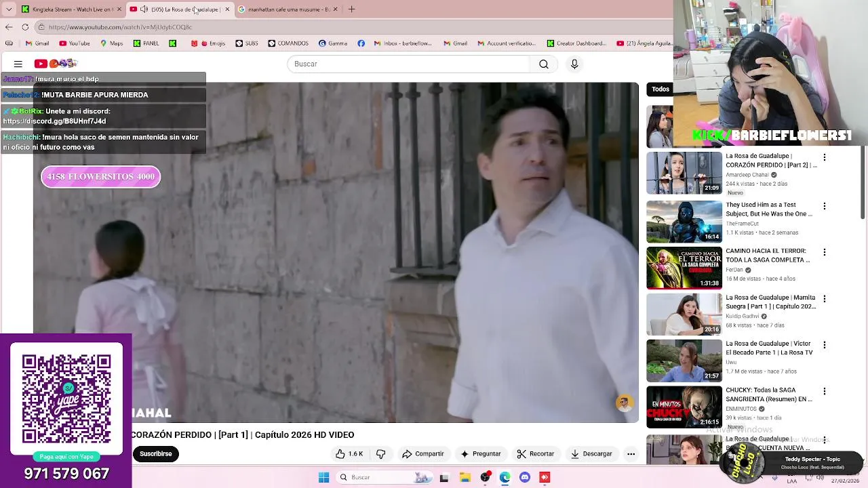This screenshot has width=868, height=488.
Task: Focus the Buscar search field on YouTube
Action: click(x=408, y=64)
